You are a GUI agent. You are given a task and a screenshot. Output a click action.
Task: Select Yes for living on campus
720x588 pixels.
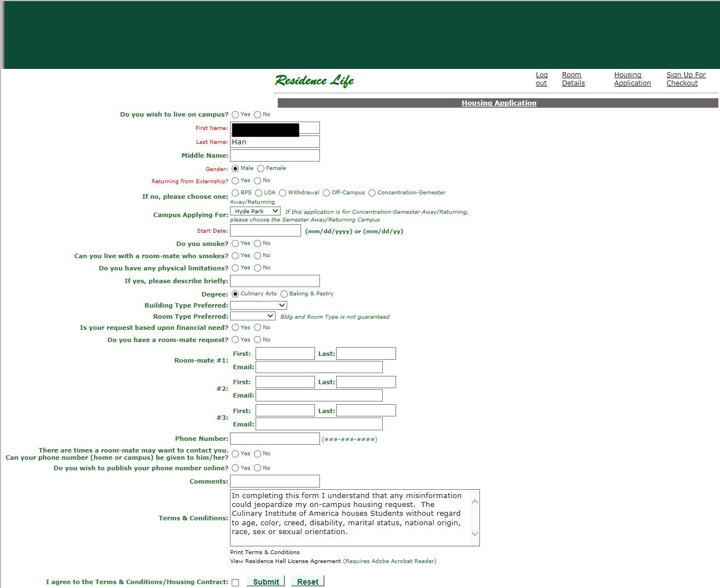pos(236,114)
